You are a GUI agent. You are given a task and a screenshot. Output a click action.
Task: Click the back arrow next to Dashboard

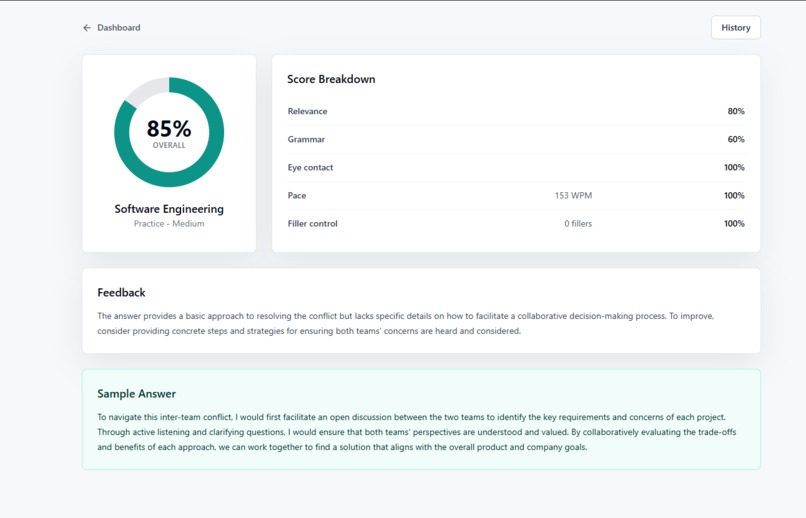(x=87, y=28)
